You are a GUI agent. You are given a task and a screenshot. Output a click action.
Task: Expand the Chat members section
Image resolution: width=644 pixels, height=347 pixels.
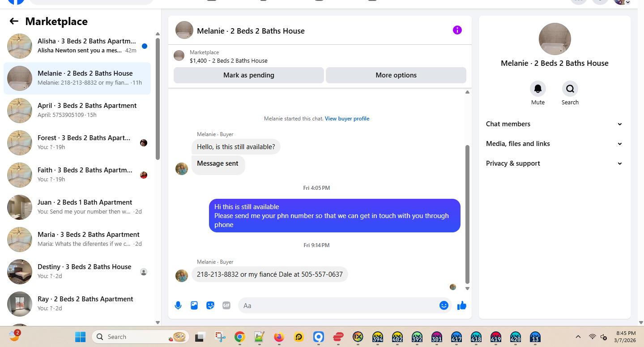(x=554, y=124)
